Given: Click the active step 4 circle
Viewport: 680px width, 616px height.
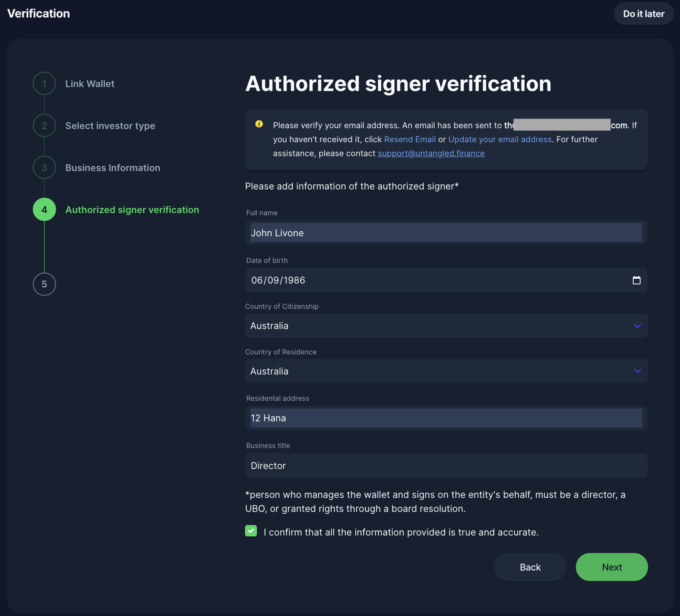Looking at the screenshot, I should [44, 210].
